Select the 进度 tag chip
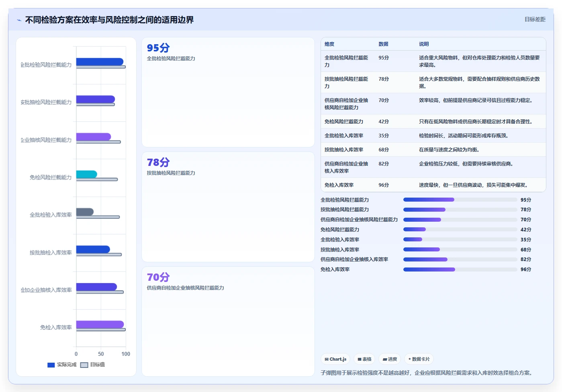The height and width of the screenshot is (392, 562). [x=390, y=359]
